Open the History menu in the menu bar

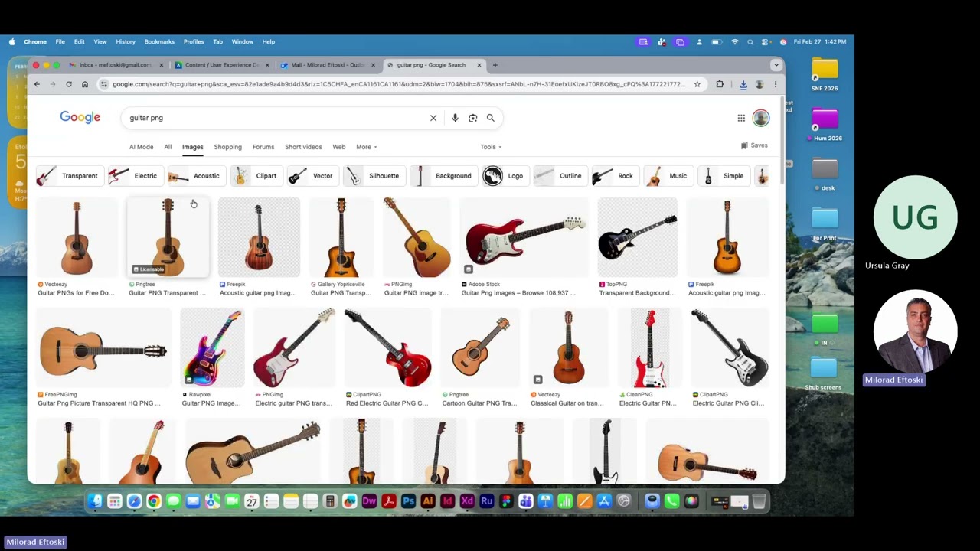tap(126, 42)
